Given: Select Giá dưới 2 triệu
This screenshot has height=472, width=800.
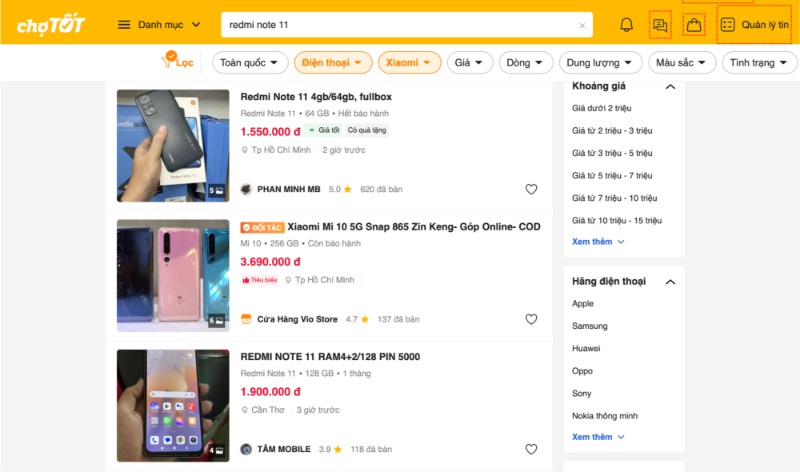Looking at the screenshot, I should click(x=602, y=108).
